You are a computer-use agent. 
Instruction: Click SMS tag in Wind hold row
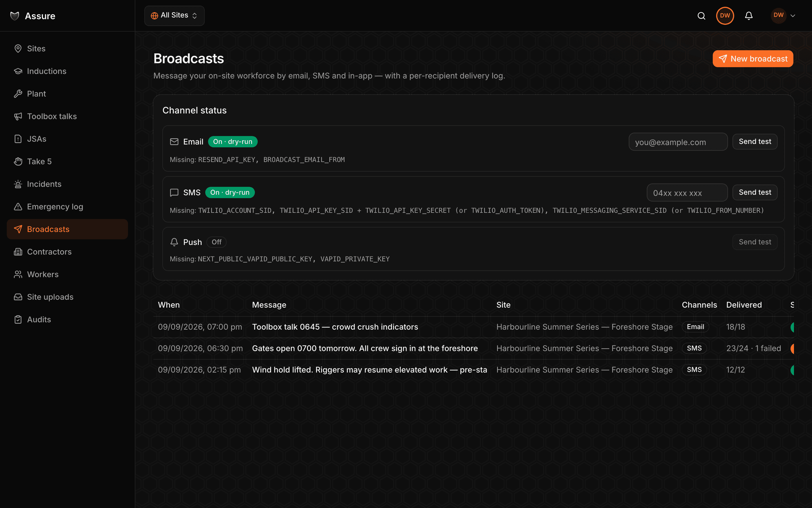[x=694, y=370]
